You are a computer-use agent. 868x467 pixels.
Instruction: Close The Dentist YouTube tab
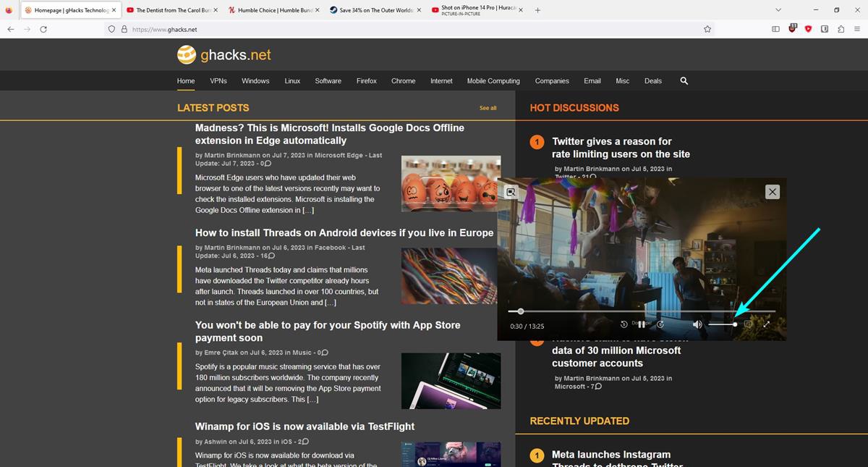pos(215,10)
